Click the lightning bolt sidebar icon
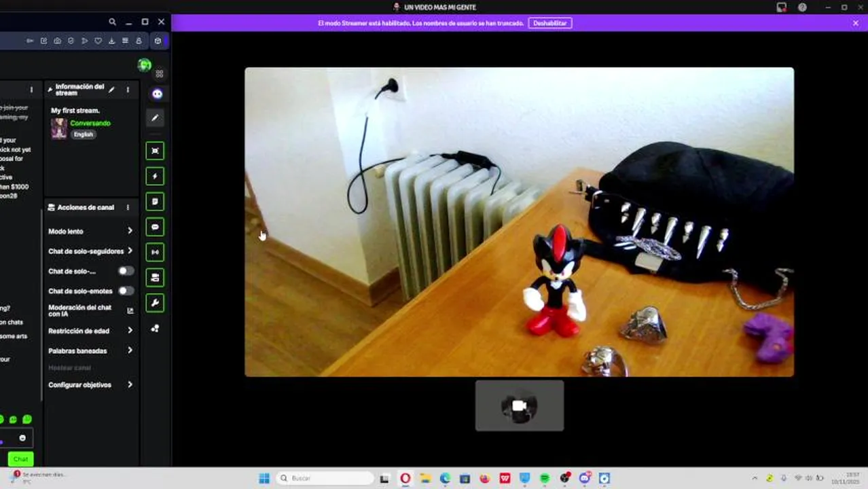 pos(155,176)
